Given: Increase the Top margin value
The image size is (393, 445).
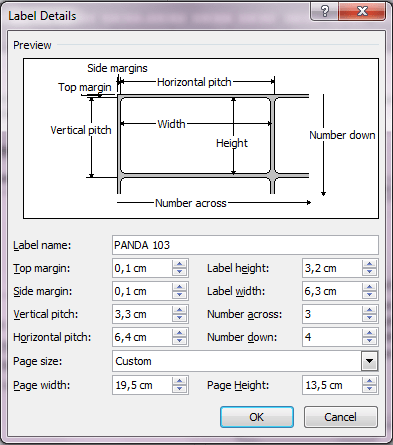Looking at the screenshot, I should [x=180, y=264].
